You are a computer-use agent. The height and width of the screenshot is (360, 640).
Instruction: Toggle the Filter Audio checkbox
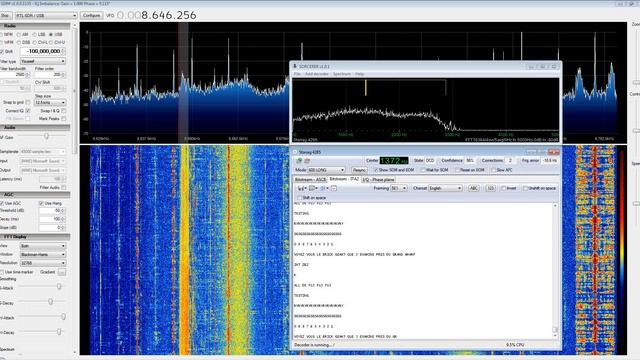[x=63, y=187]
